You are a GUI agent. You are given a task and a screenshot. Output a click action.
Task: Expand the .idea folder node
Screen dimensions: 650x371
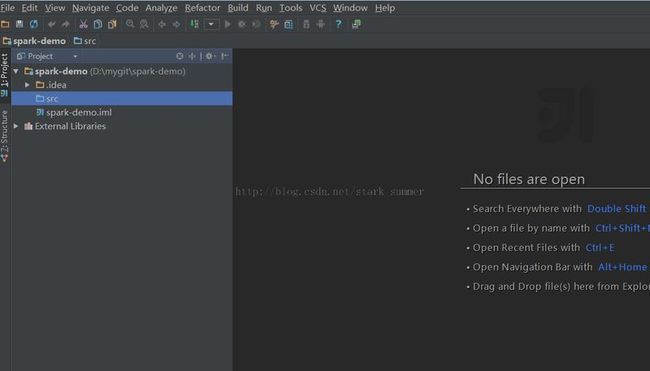(x=27, y=85)
